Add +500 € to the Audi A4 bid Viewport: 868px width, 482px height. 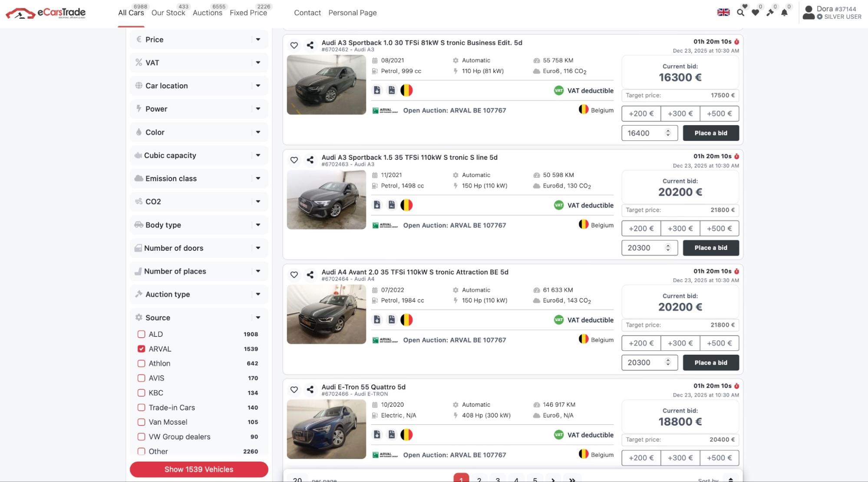pyautogui.click(x=719, y=343)
